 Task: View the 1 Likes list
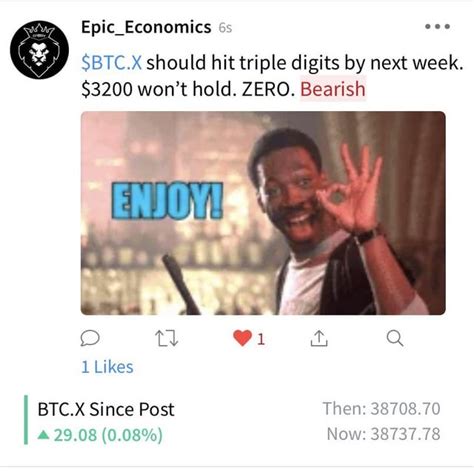[x=107, y=367]
